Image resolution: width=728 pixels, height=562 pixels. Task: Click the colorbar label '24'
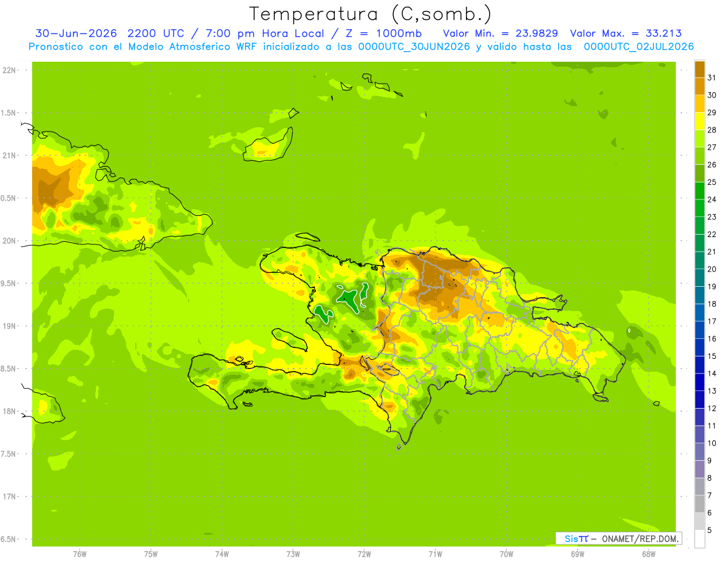(x=712, y=199)
